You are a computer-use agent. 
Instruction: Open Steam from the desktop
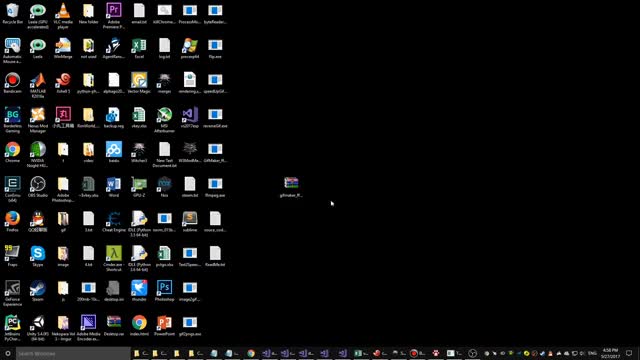[38, 291]
